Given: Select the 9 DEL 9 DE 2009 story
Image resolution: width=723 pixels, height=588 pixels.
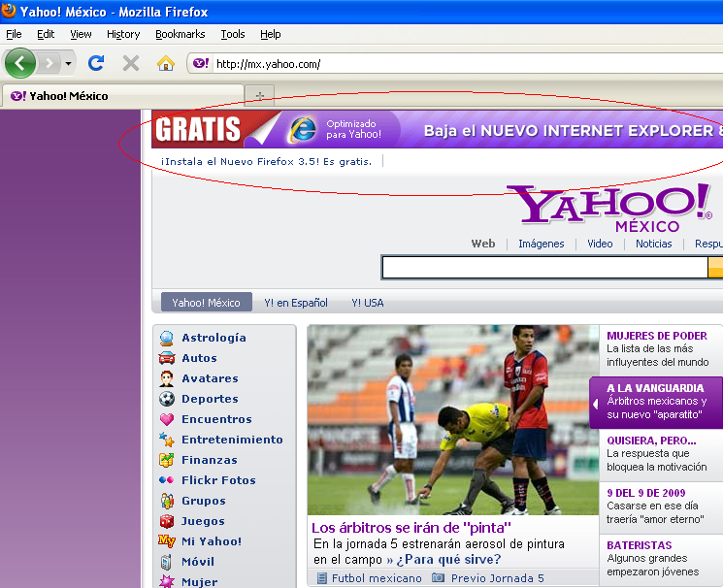Looking at the screenshot, I should pos(661,506).
